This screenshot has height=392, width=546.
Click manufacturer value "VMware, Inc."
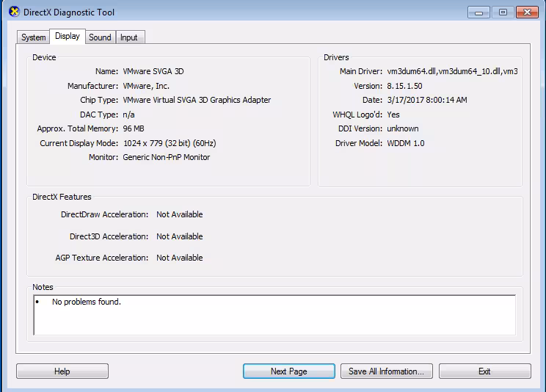click(x=146, y=86)
